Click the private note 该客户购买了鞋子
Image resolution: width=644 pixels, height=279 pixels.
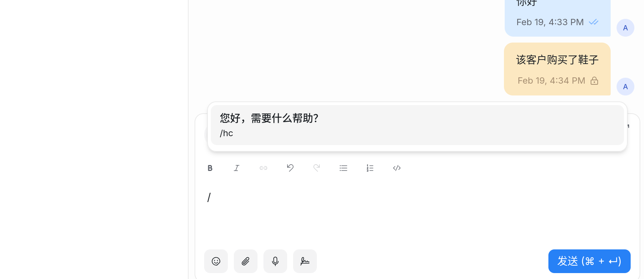point(557,60)
